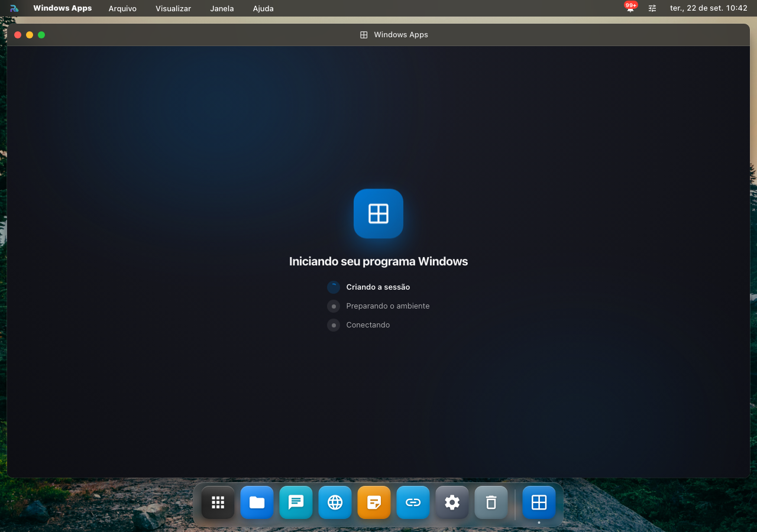The height and width of the screenshot is (532, 757).
Task: Launch the blue link app in the dock
Action: [413, 502]
